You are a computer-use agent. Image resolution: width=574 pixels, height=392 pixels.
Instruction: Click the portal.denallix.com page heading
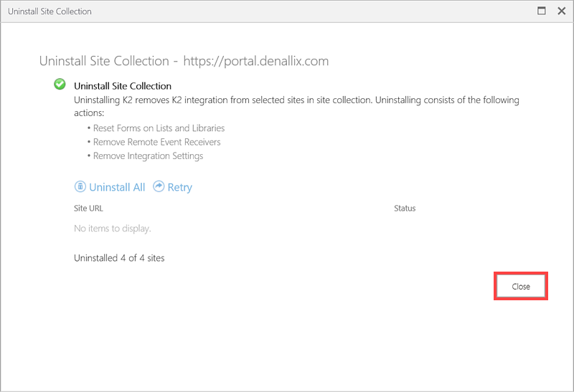pos(184,61)
